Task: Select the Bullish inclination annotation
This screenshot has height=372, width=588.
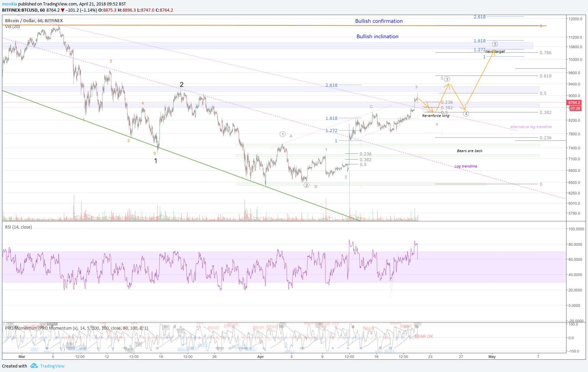Action: 377,37
